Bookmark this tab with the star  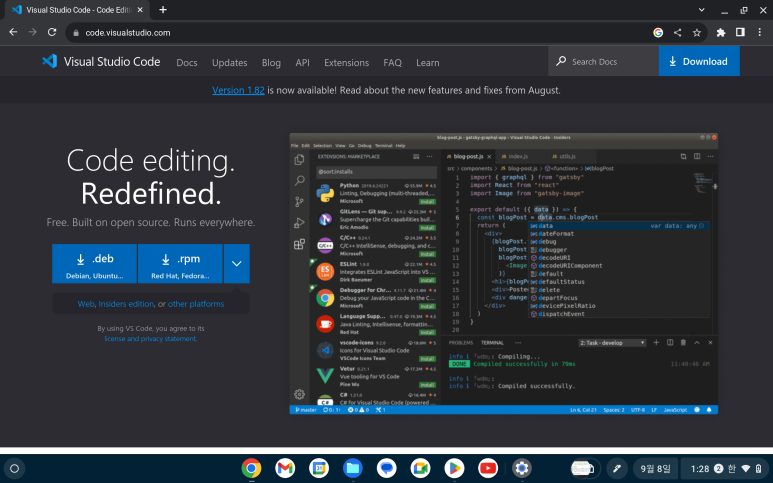pos(697,33)
